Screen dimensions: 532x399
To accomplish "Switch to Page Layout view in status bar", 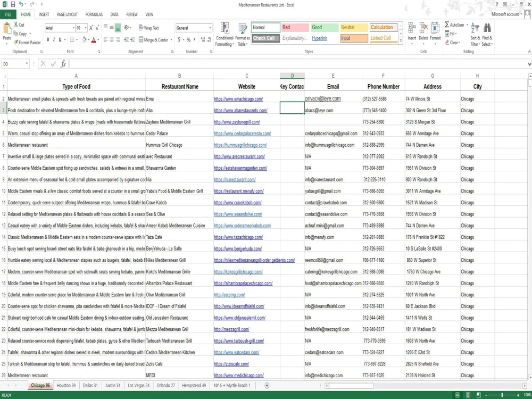I will [x=468, y=395].
